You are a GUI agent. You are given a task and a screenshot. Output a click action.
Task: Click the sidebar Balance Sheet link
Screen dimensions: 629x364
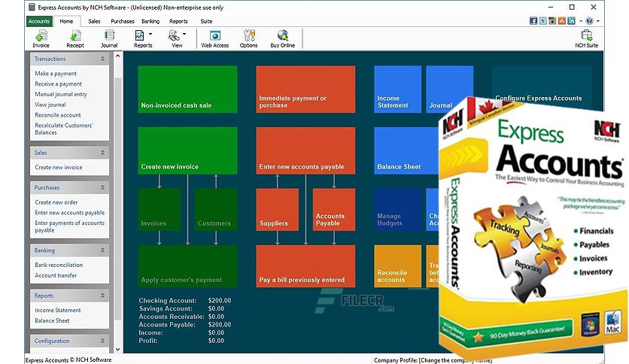click(x=52, y=320)
